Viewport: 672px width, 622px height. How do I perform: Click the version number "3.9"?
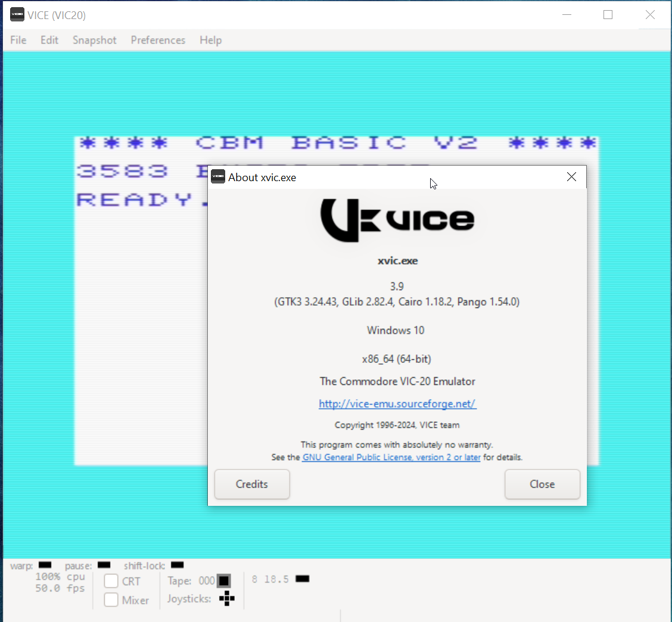[x=397, y=287]
